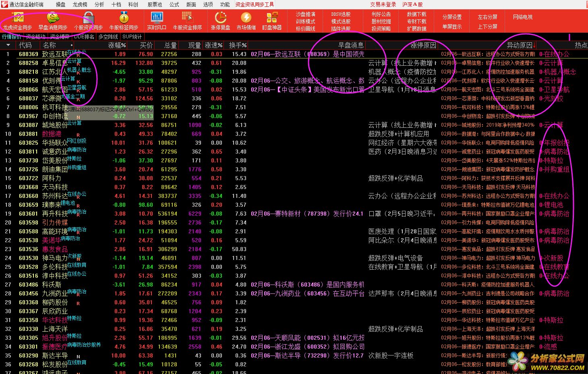Click the DDSU选股 button
The height and width of the screenshot is (374, 588).
point(341,14)
